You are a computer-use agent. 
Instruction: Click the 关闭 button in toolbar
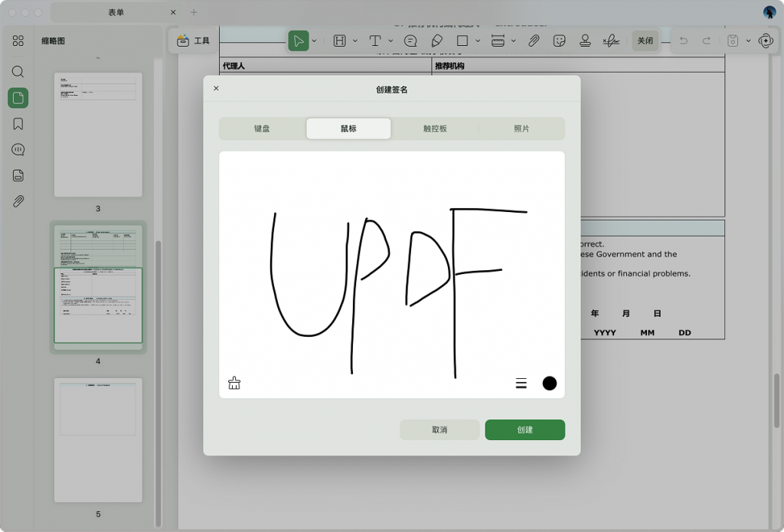645,41
